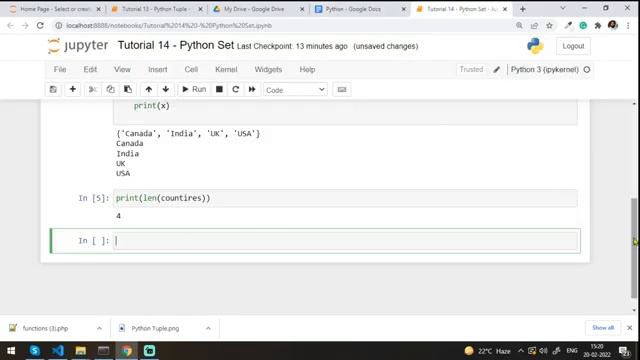This screenshot has height=360, width=640.
Task: Open the command palette keyboard icon
Action: pyautogui.click(x=342, y=89)
